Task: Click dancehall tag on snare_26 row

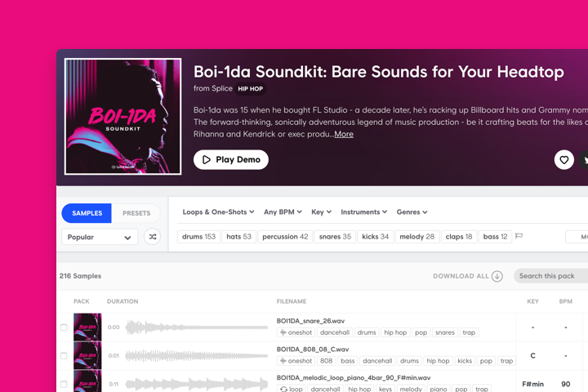Action: click(x=335, y=332)
